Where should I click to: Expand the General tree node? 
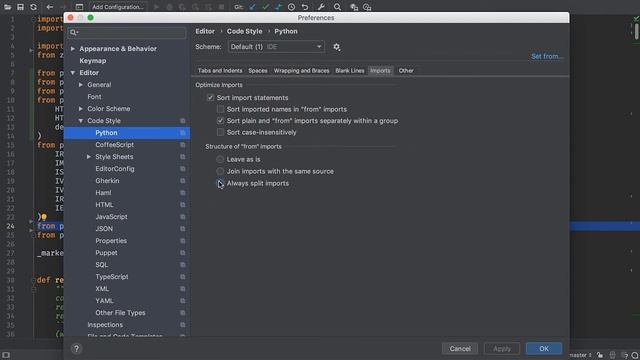(81, 85)
